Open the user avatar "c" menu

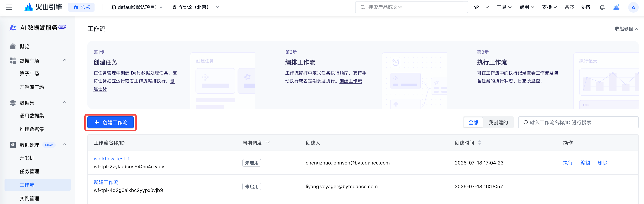tap(633, 8)
